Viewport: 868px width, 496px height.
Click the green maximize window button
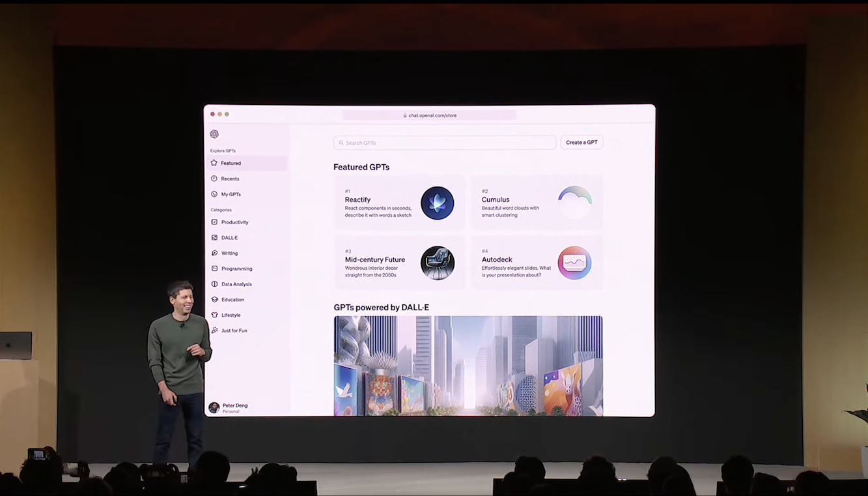[x=227, y=114]
